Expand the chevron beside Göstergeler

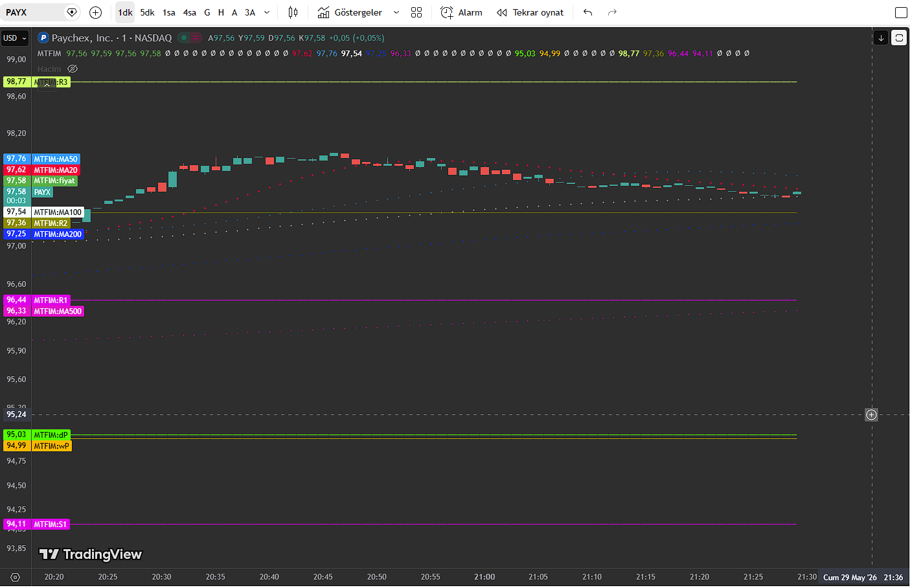click(x=396, y=12)
